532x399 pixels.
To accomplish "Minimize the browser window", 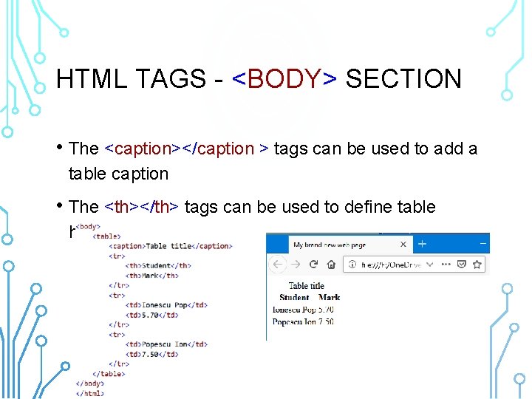I will (x=483, y=244).
